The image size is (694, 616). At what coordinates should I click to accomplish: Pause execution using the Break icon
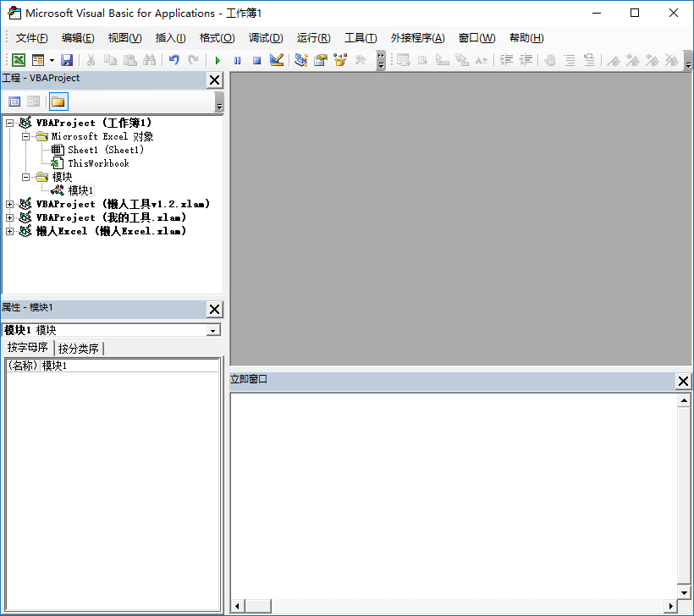click(237, 59)
